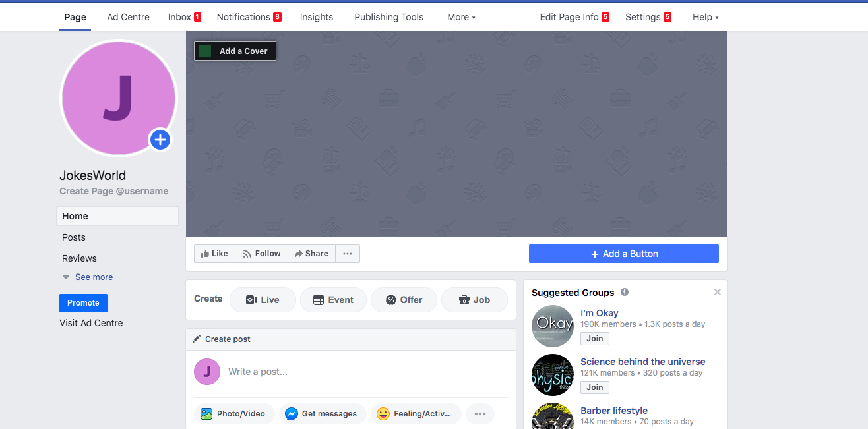
Task: Join the Science behind the universe group
Action: pos(595,387)
